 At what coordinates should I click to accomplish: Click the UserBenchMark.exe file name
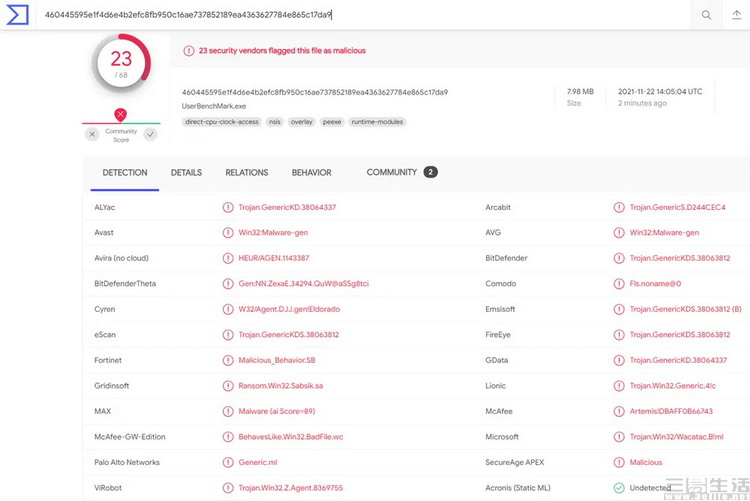click(214, 106)
